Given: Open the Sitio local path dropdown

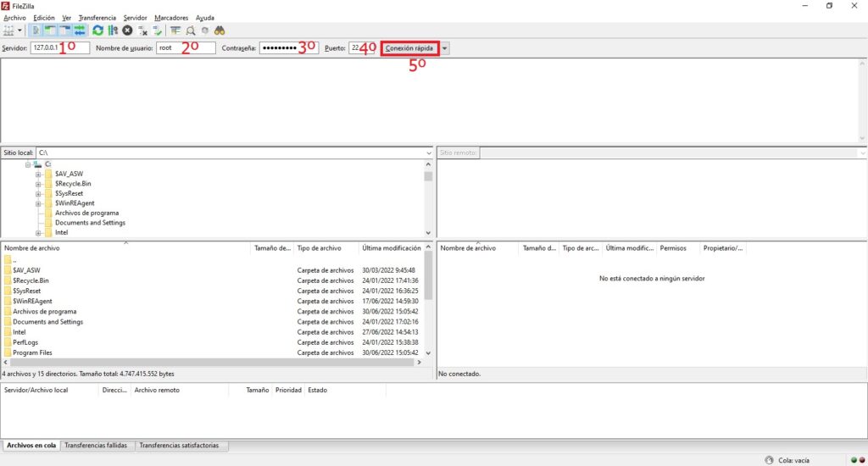Looking at the screenshot, I should 428,153.
